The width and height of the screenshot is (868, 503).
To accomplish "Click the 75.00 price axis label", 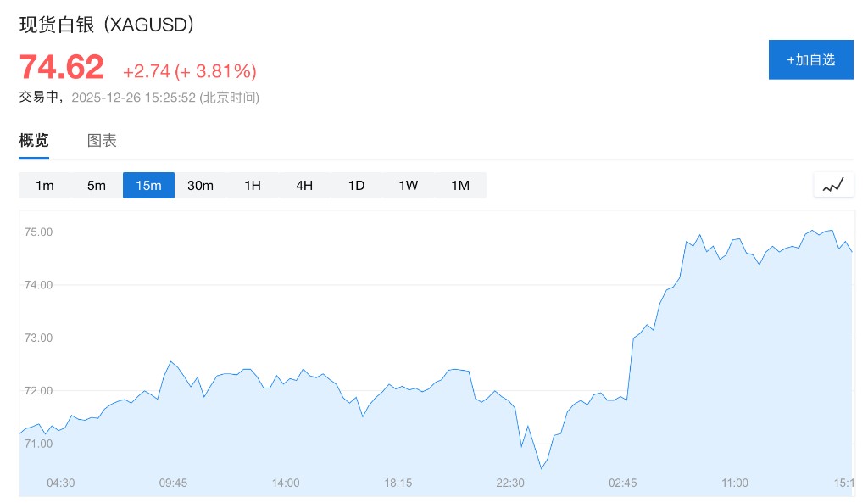I will (39, 232).
